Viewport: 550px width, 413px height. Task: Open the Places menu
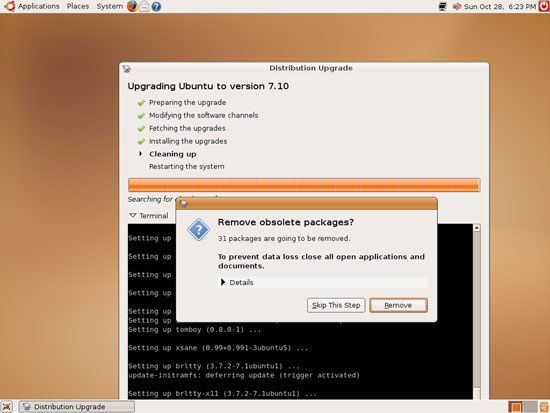click(78, 6)
